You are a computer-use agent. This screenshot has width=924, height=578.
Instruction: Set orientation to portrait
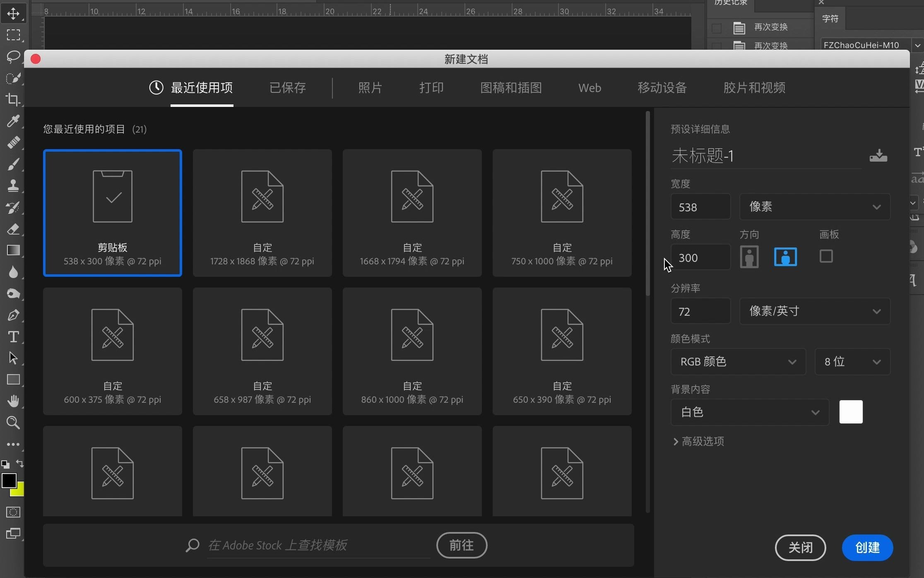tap(749, 257)
